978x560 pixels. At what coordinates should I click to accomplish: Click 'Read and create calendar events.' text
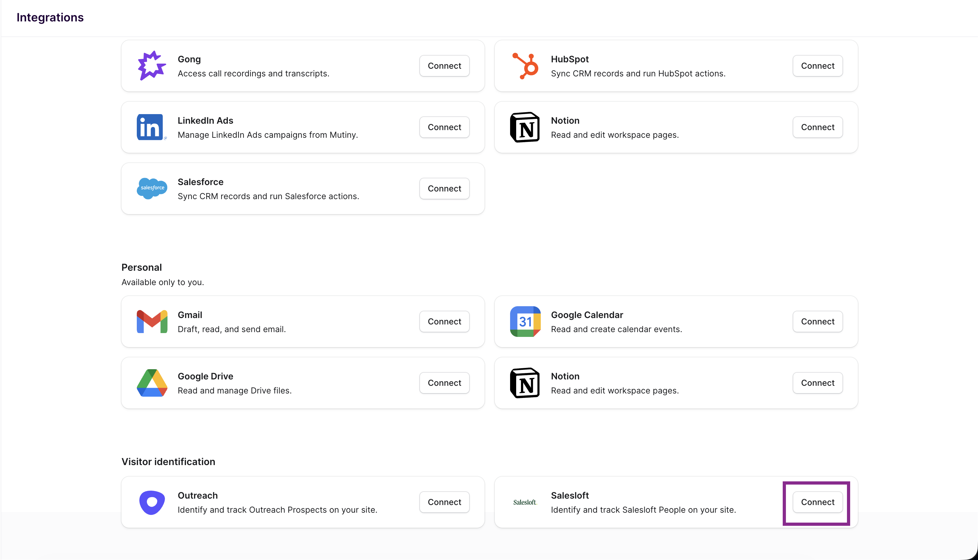pyautogui.click(x=617, y=329)
